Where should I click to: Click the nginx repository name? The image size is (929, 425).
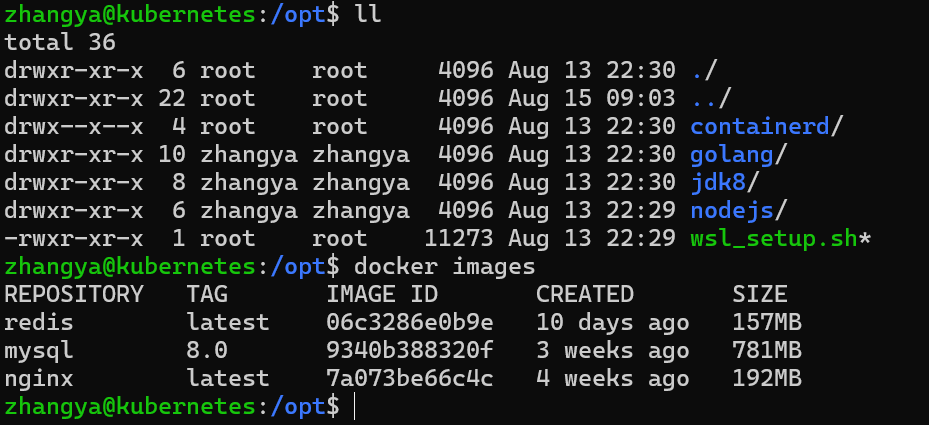click(39, 379)
